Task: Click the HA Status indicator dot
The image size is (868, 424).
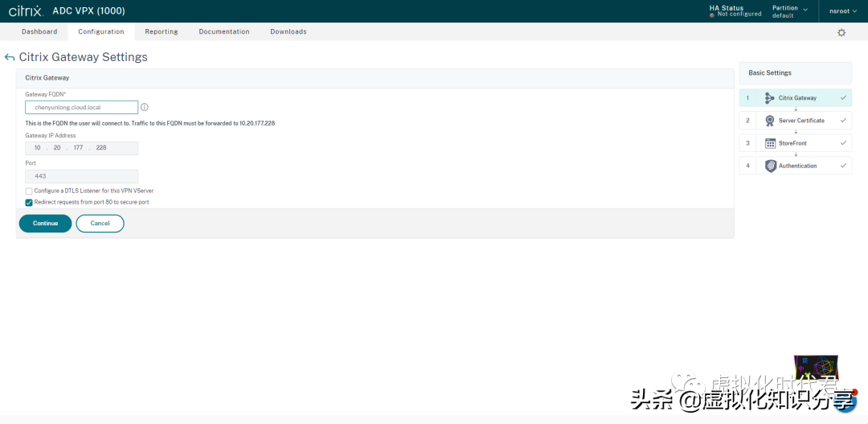Action: [x=712, y=15]
